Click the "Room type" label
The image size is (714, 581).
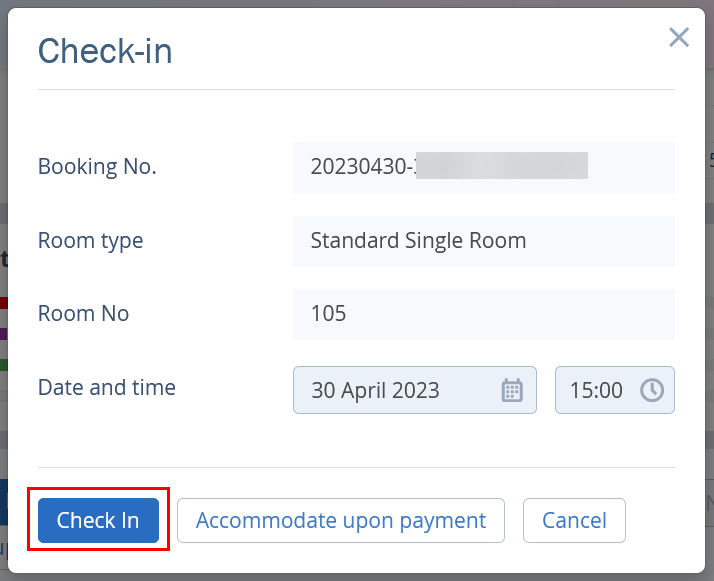click(x=91, y=240)
